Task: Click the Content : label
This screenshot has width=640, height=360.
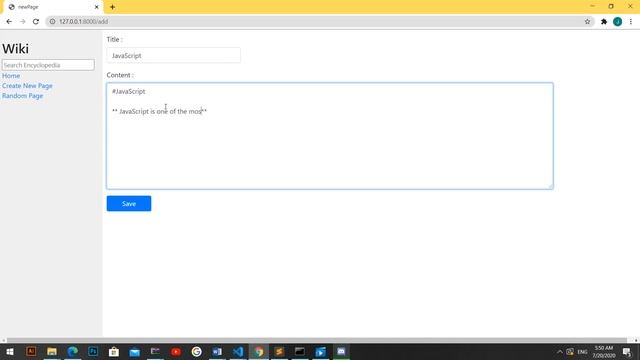Action: coord(120,75)
